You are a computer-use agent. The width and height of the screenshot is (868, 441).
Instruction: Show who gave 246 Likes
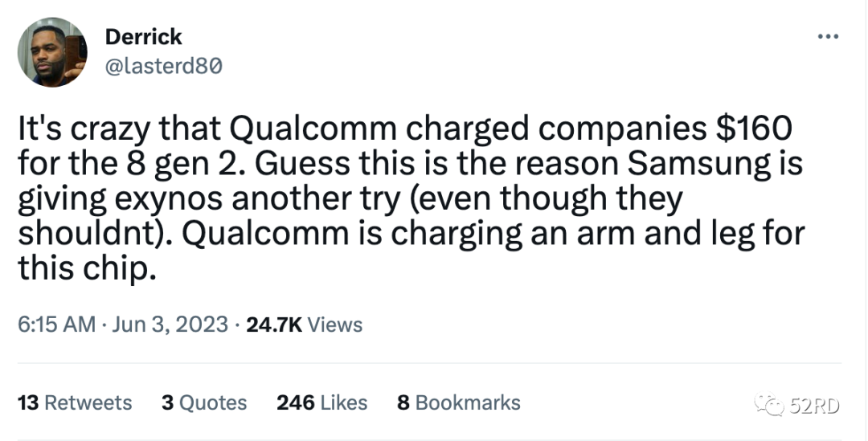[322, 402]
